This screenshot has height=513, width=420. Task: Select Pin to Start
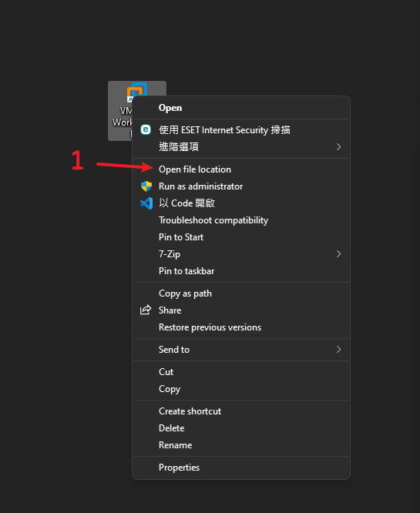[x=241, y=237]
